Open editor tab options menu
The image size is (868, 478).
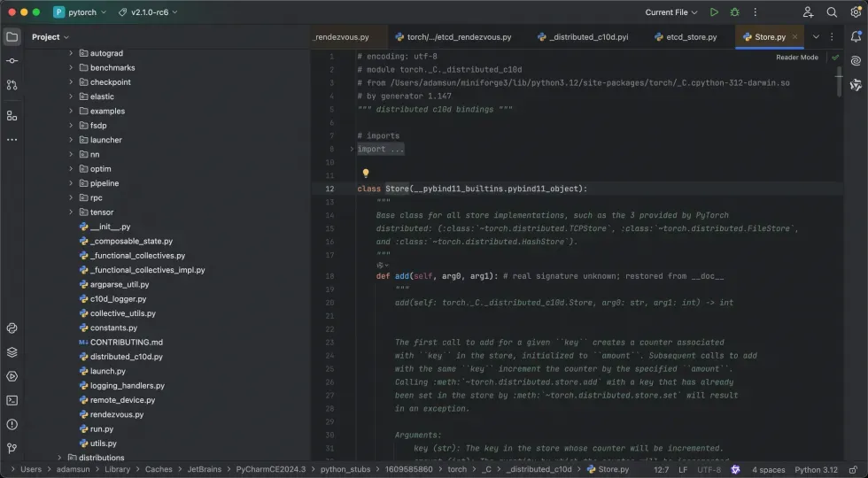pos(832,37)
